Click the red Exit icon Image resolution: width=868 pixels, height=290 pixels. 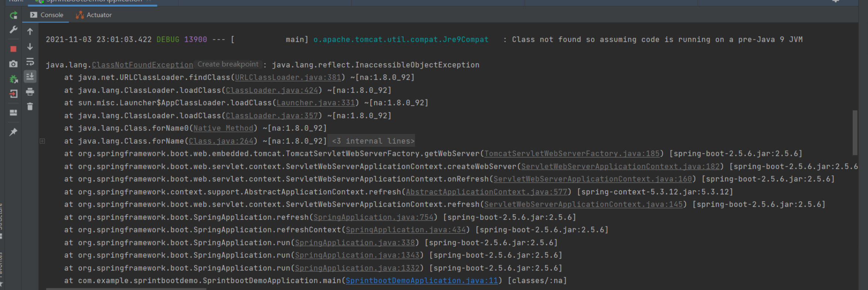point(14,94)
